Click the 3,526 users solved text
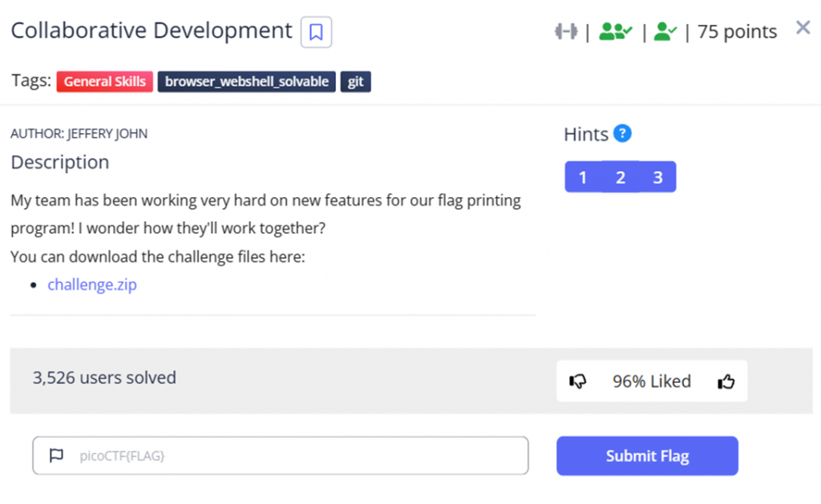The width and height of the screenshot is (821, 504). [104, 377]
